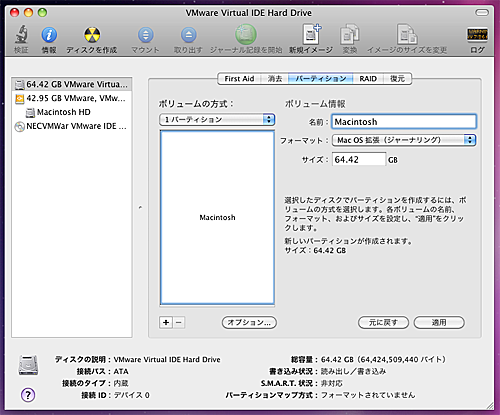Switch to the Erase (消去) tab
The height and width of the screenshot is (415, 500).
[275, 79]
